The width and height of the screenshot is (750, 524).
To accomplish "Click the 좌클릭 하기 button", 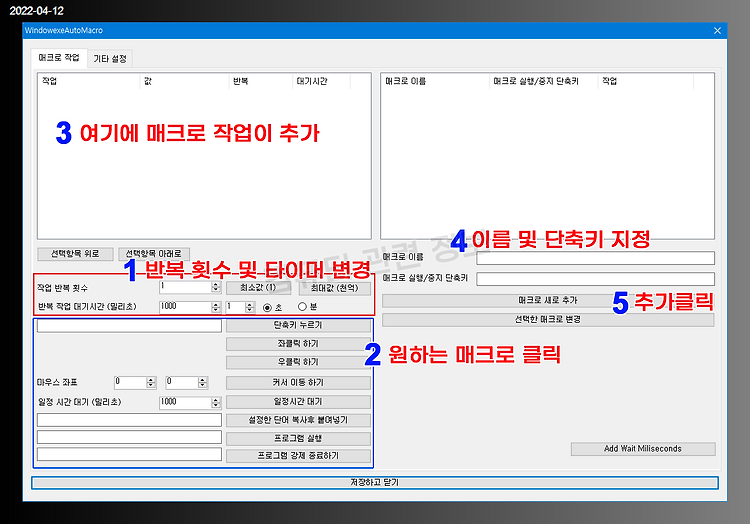I will 298,344.
